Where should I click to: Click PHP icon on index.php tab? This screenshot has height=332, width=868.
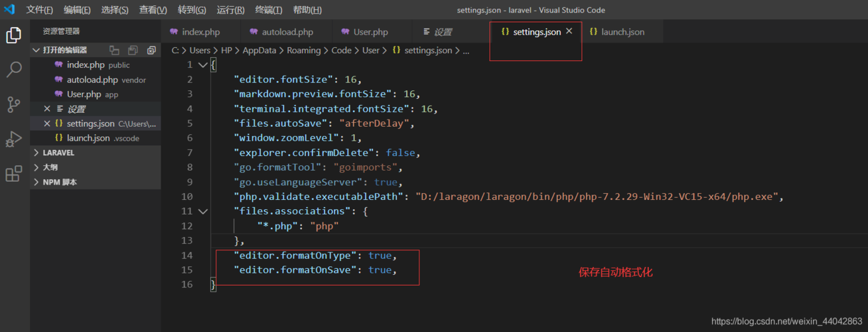pos(174,31)
